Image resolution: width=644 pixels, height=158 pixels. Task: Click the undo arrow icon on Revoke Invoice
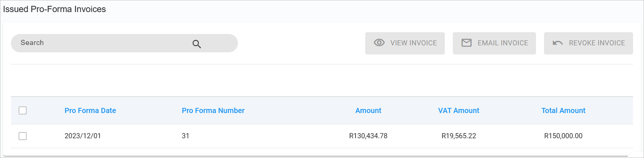pyautogui.click(x=558, y=43)
